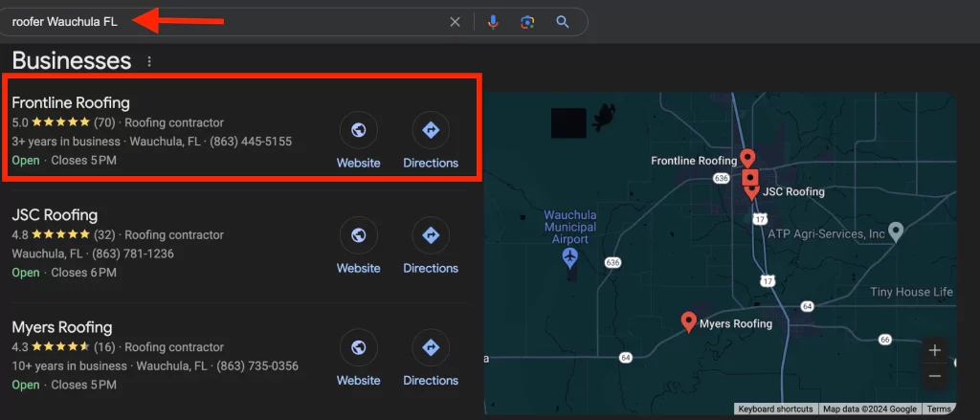Zoom out on the map

pos(935,376)
